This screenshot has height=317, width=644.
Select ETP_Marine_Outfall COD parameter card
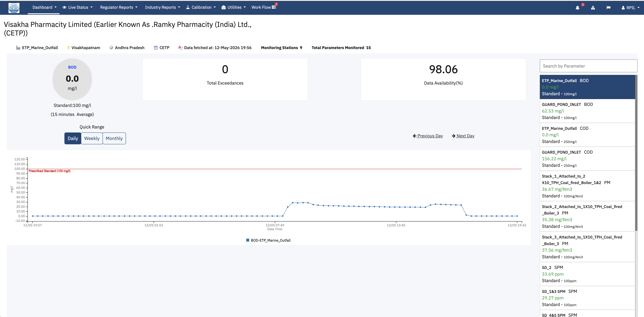588,135
